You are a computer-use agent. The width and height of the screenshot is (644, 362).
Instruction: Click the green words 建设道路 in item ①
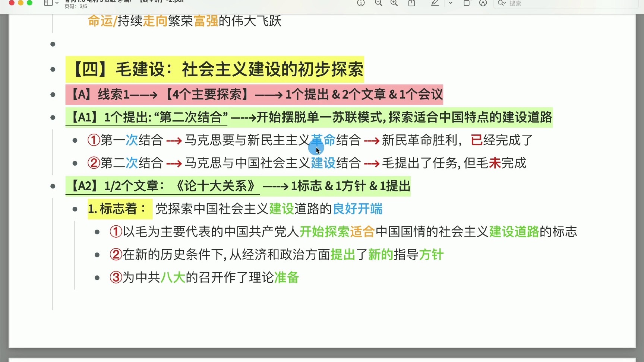pos(514,232)
